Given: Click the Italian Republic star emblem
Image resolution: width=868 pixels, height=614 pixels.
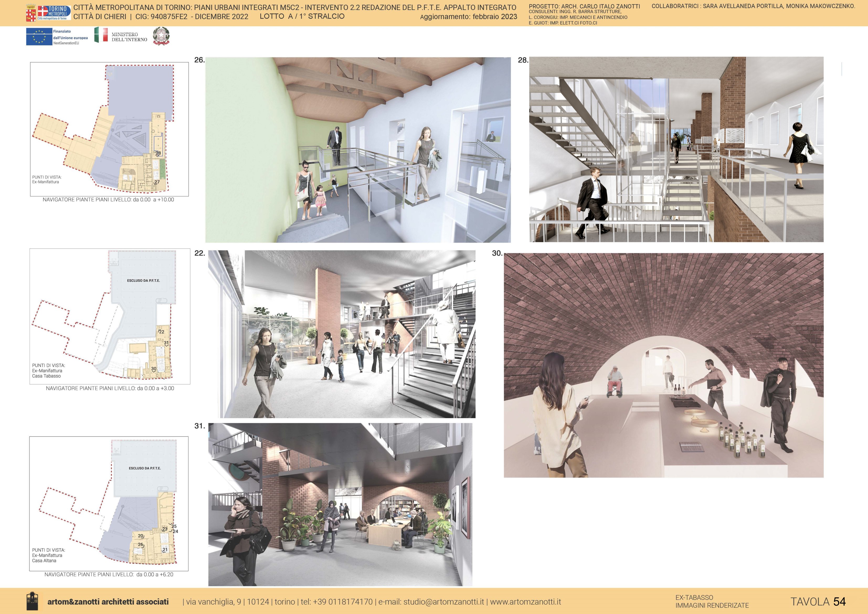Looking at the screenshot, I should [161, 36].
